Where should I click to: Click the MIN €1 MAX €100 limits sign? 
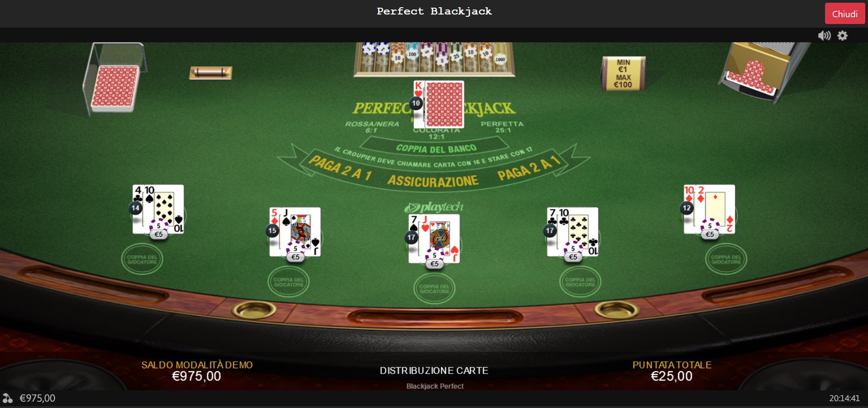coord(623,73)
